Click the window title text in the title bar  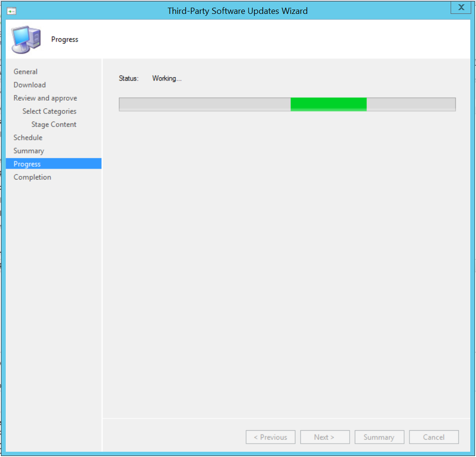[238, 11]
